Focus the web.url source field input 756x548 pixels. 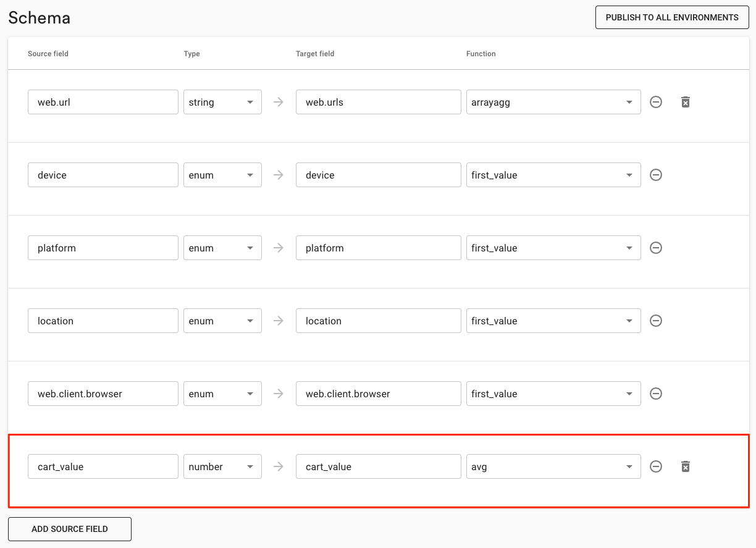[103, 102]
